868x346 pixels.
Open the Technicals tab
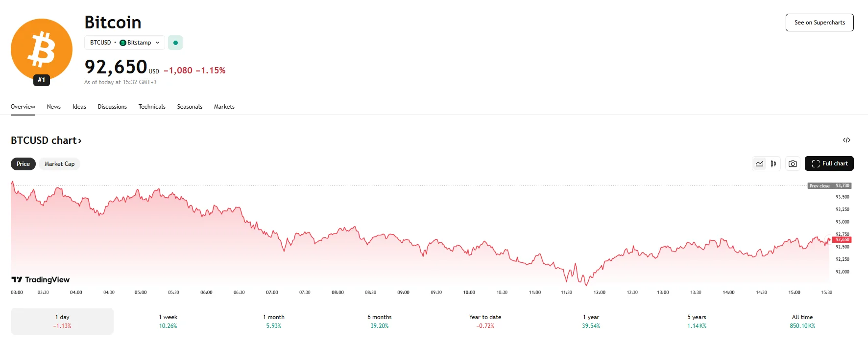[152, 107]
